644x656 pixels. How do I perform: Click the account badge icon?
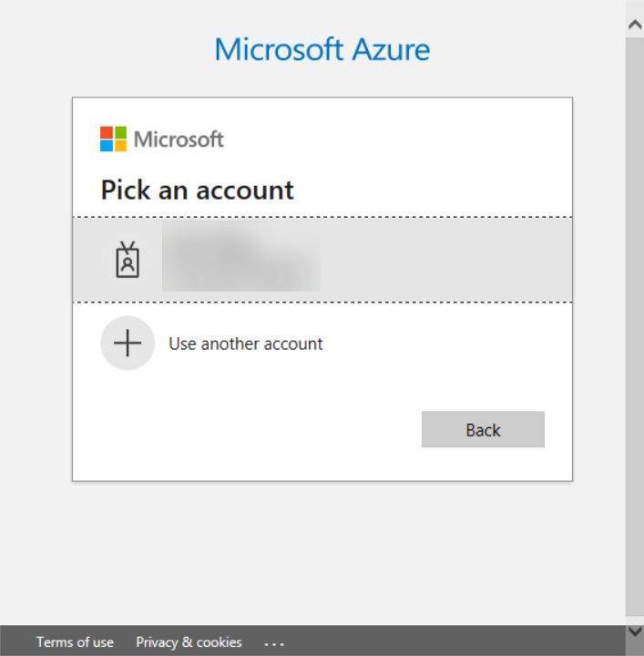[x=128, y=261]
